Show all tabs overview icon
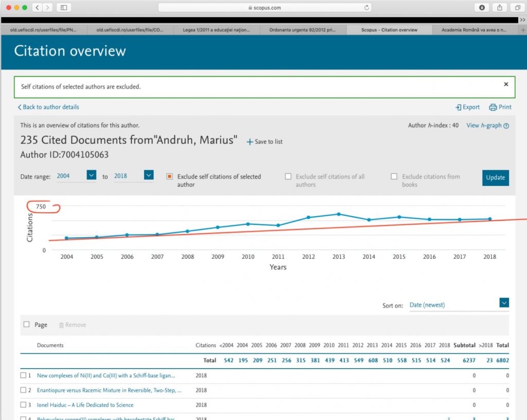Screen dimensions: 527x420 pyautogui.click(x=518, y=7)
